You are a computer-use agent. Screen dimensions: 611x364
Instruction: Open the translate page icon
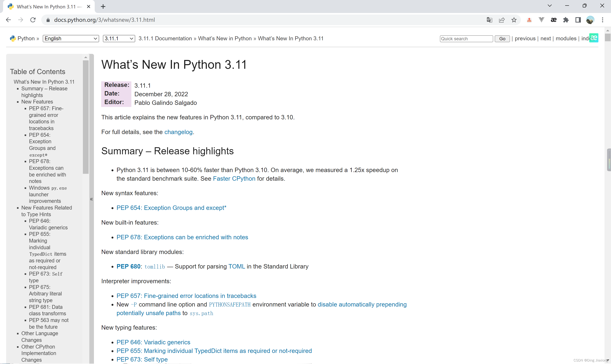(x=489, y=20)
